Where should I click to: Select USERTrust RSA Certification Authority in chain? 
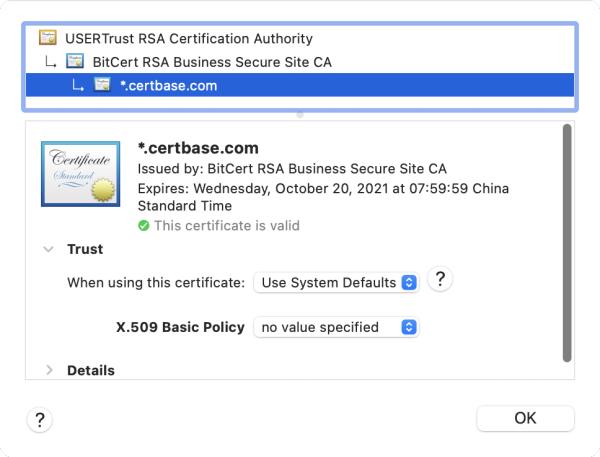[189, 39]
